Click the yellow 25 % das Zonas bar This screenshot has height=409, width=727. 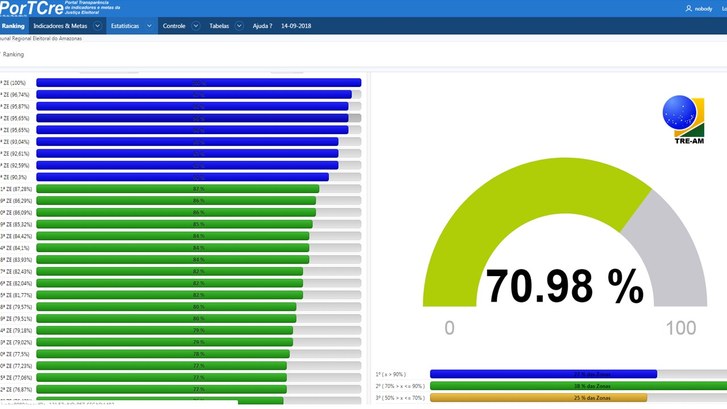click(565, 398)
